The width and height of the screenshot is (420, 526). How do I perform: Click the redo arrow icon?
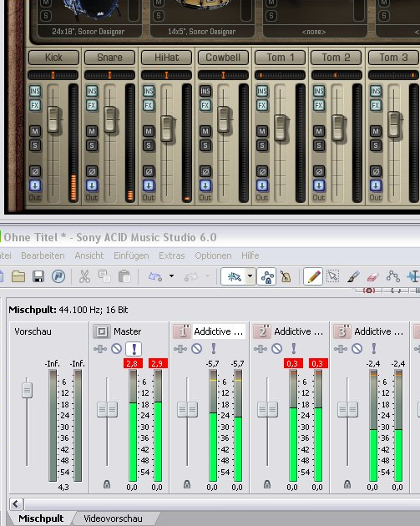click(x=190, y=276)
